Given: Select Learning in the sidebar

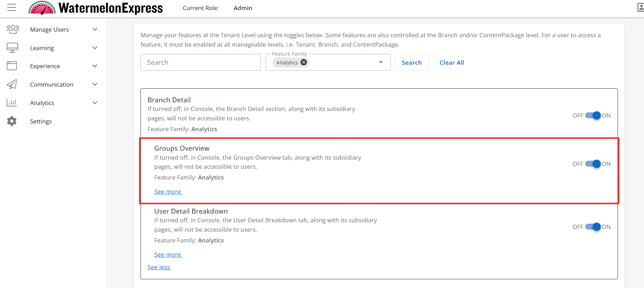Looking at the screenshot, I should pos(42,48).
